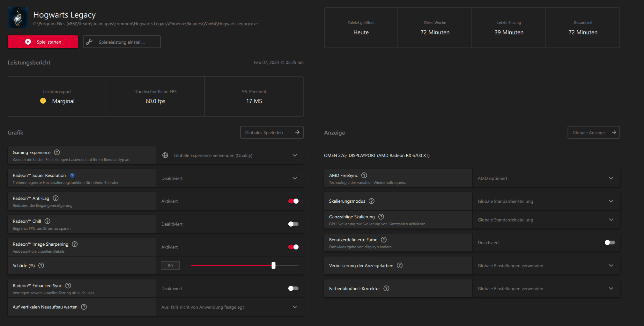Click the Spiel starten button

coord(43,42)
